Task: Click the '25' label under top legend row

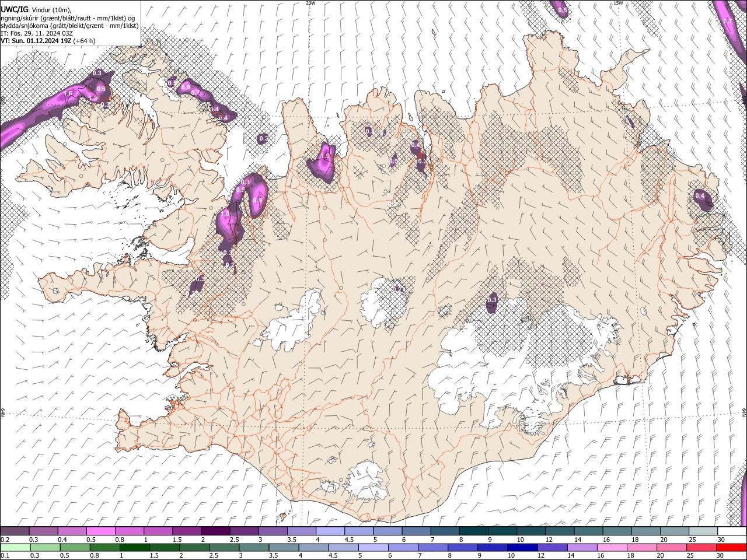Action: pos(692,540)
